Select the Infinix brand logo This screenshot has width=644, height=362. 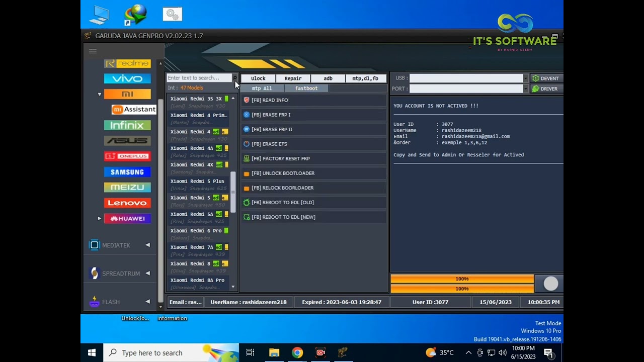(x=127, y=125)
